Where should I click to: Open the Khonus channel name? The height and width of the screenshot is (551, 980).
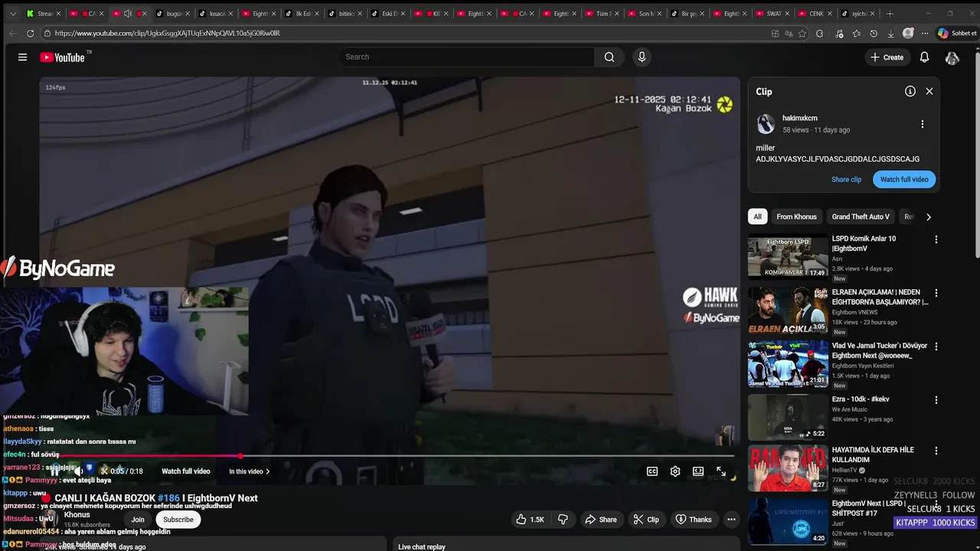[77, 514]
